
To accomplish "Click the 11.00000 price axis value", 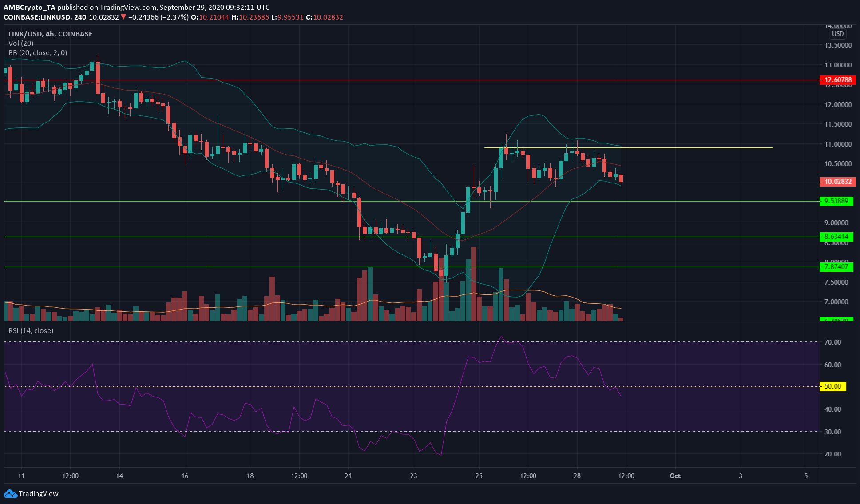I will click(838, 144).
